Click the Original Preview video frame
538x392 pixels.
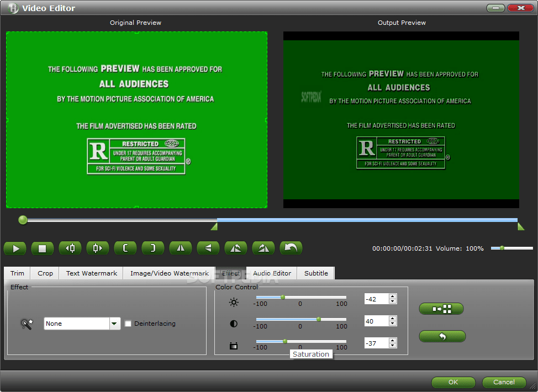(136, 120)
